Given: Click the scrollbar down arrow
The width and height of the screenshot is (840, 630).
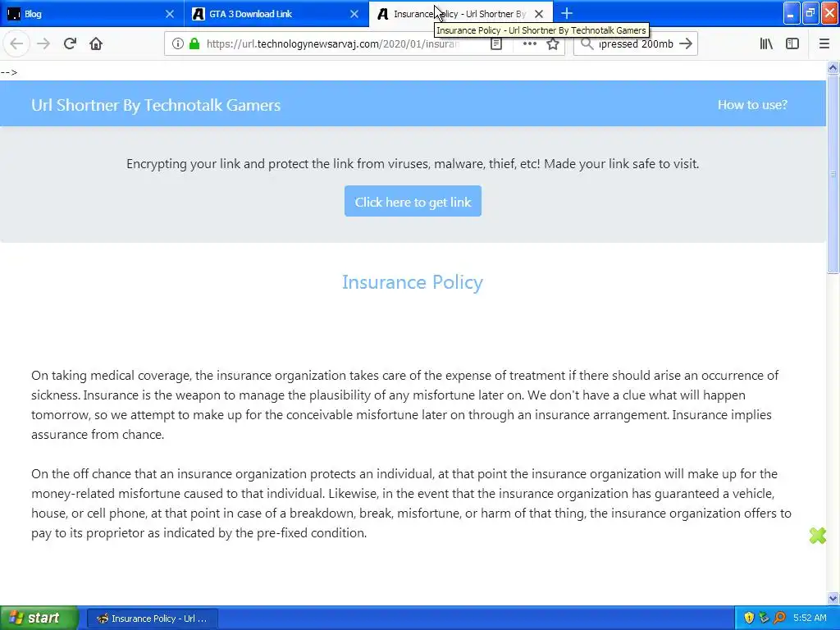Looking at the screenshot, I should [x=833, y=598].
